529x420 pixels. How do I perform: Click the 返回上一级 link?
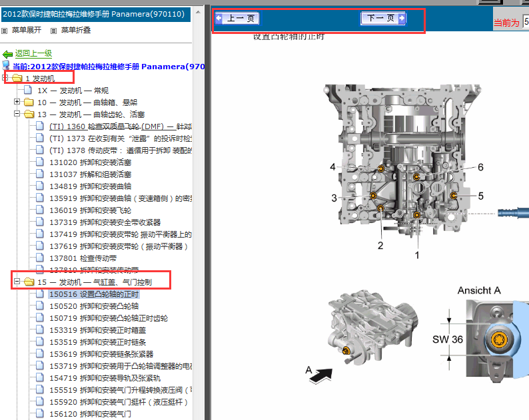[x=33, y=53]
